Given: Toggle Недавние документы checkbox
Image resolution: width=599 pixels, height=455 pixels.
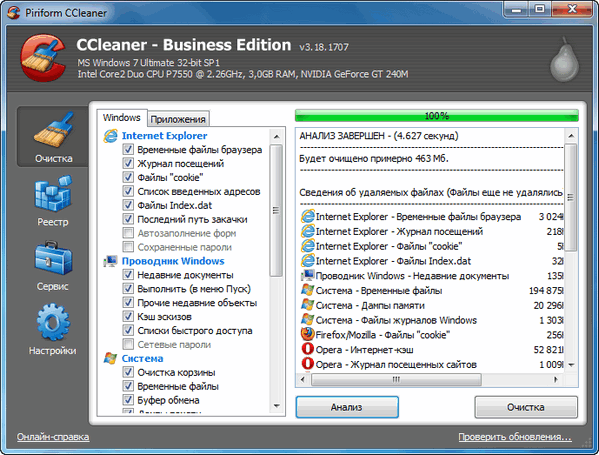Looking at the screenshot, I should [x=128, y=275].
